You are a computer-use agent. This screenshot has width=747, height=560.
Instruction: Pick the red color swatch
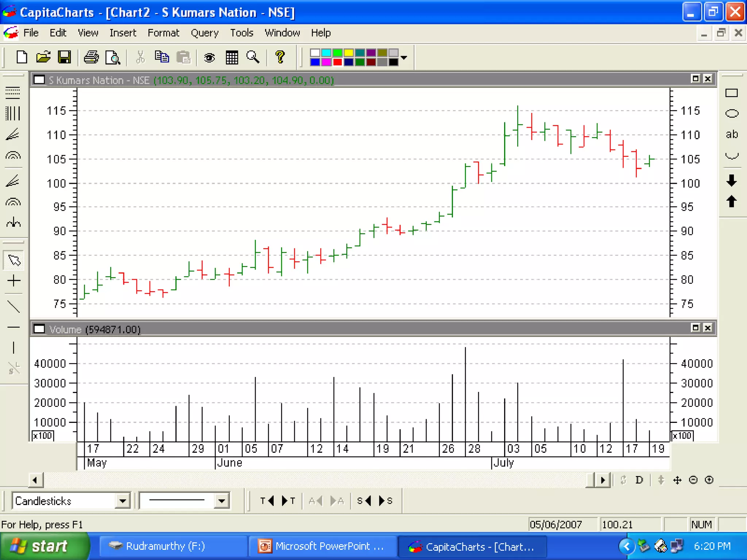coord(337,62)
